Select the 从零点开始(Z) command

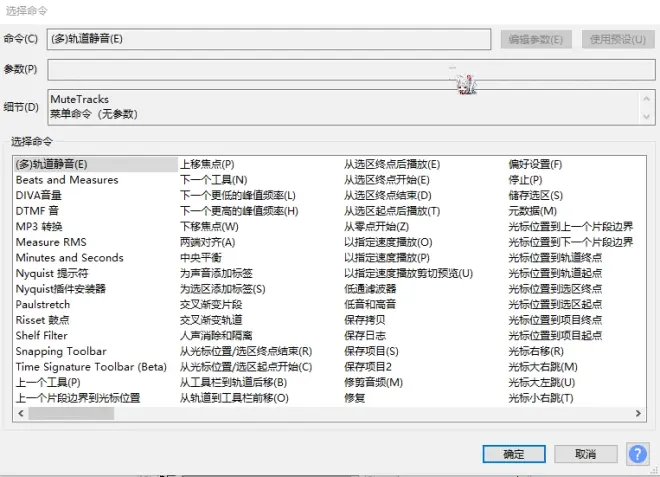pyautogui.click(x=376, y=227)
